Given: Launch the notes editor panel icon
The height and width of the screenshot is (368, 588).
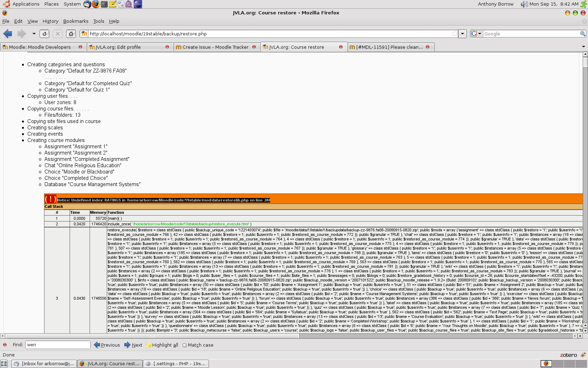Looking at the screenshot, I should pyautogui.click(x=112, y=4).
